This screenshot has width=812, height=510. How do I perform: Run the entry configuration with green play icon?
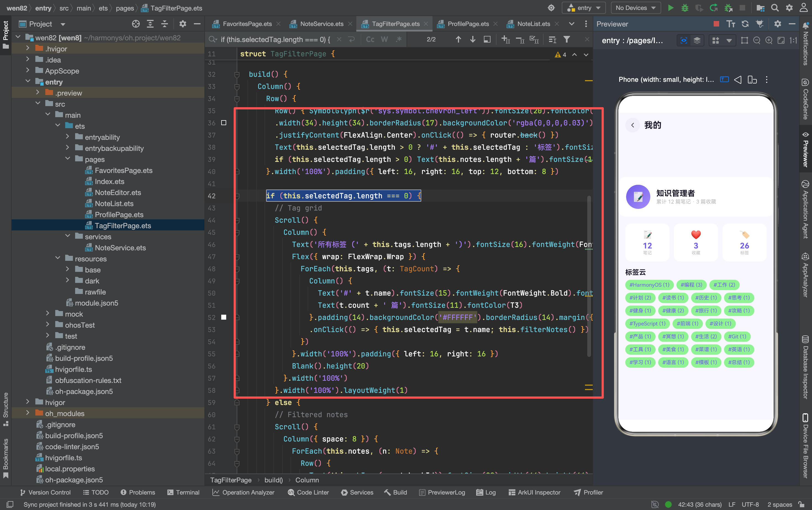(670, 8)
